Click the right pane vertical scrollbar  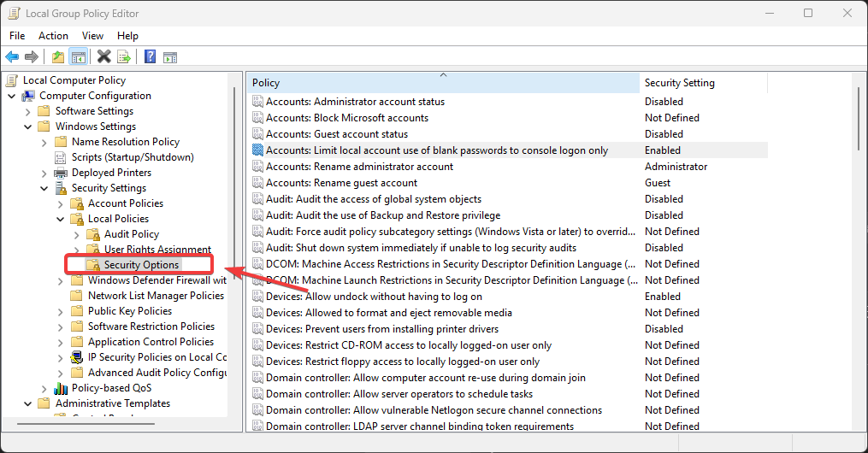point(860,256)
